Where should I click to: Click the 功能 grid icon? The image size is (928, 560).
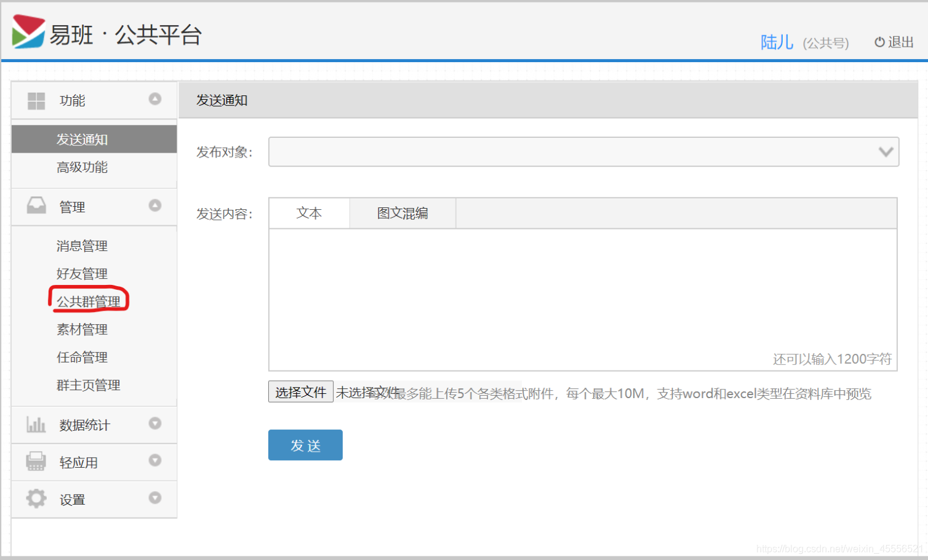[36, 101]
